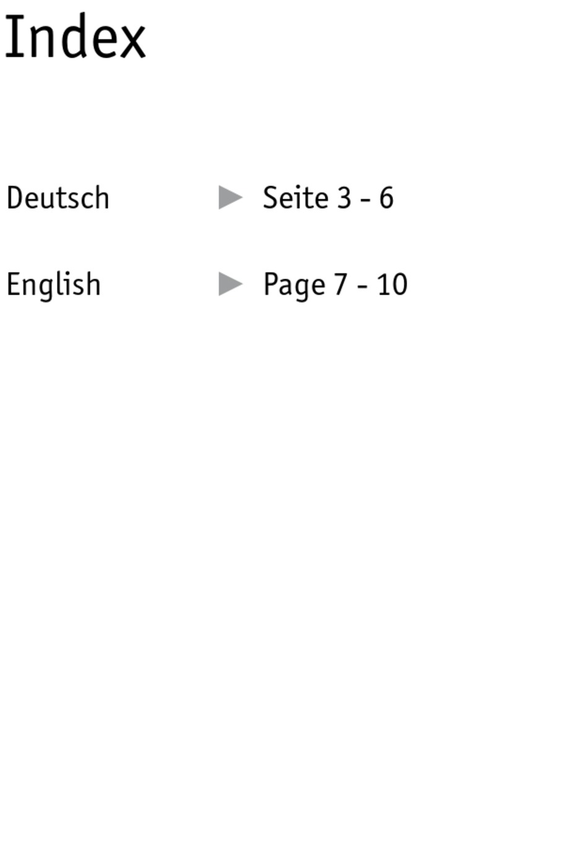Jump to page number 3
588x868 pixels.
click(x=344, y=198)
